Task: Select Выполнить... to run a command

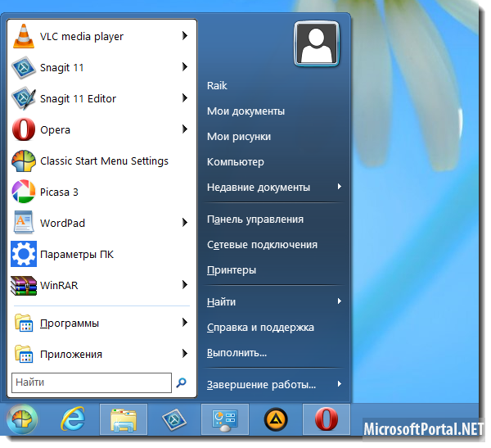Action: 236,353
